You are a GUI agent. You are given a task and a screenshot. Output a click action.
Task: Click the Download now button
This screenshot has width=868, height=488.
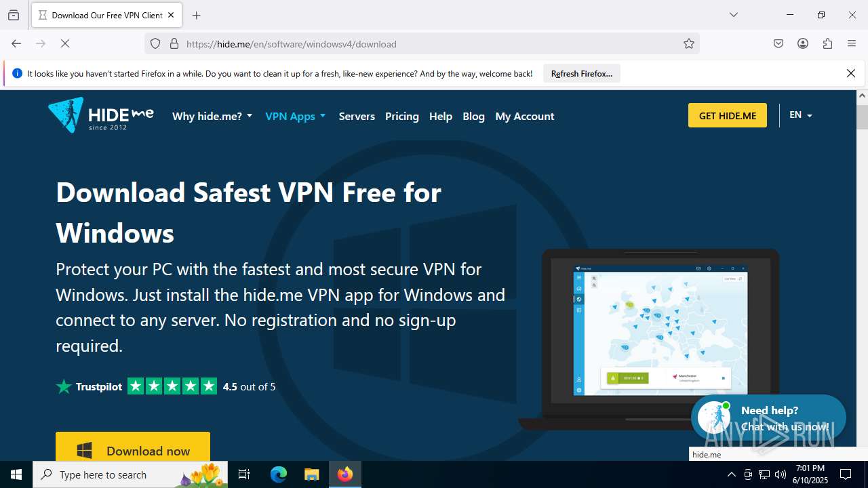(133, 447)
